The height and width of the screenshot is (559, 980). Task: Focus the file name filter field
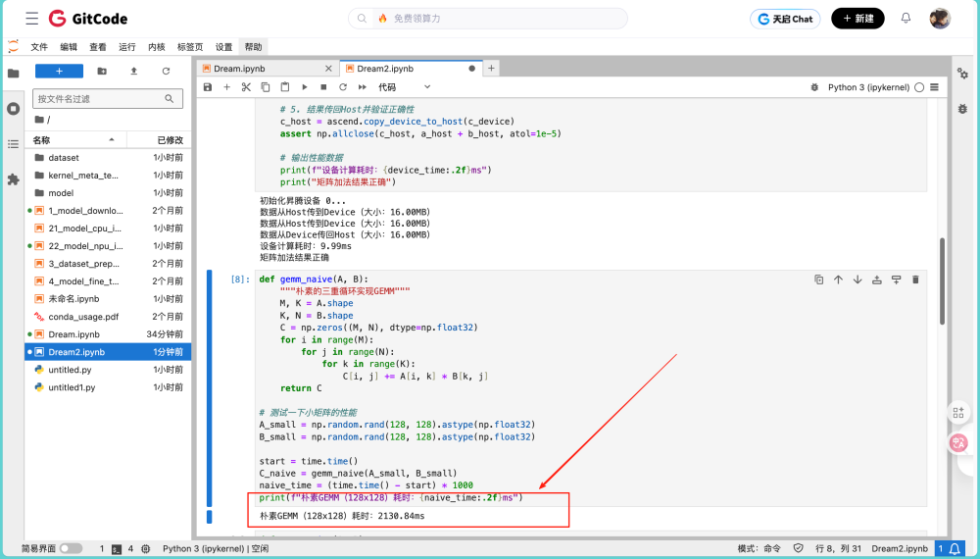pos(108,99)
